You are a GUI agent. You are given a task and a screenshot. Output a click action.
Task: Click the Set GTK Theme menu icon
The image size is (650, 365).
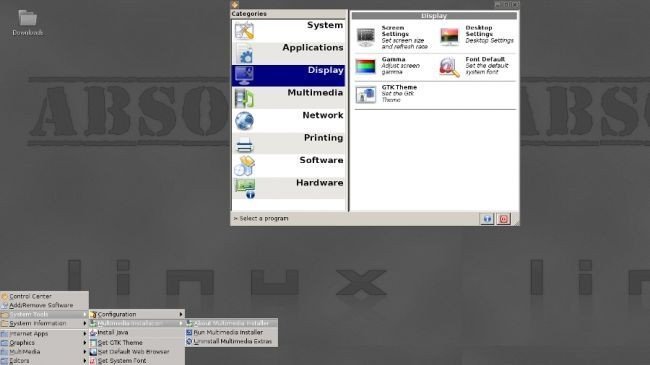point(93,343)
